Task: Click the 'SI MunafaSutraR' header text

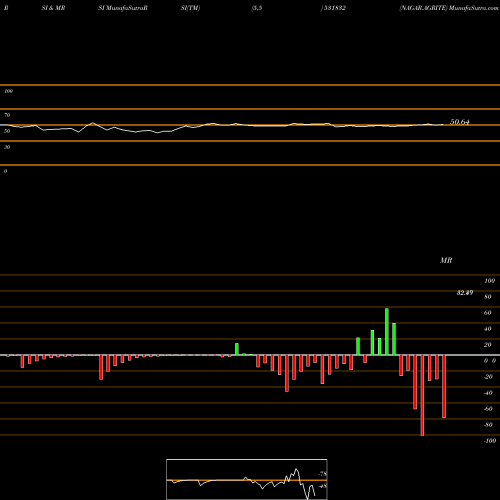Action: 123,8
